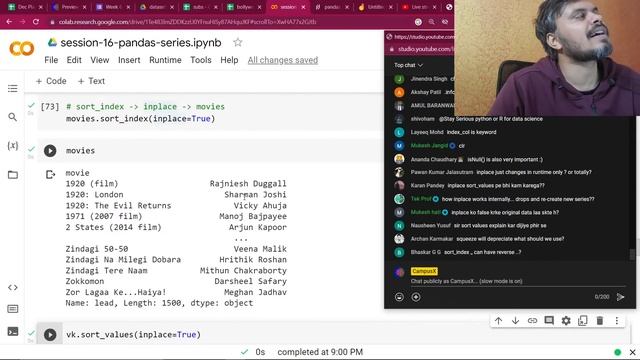The height and width of the screenshot is (360, 640).
Task: Focus the chat message input field
Action: [518, 281]
